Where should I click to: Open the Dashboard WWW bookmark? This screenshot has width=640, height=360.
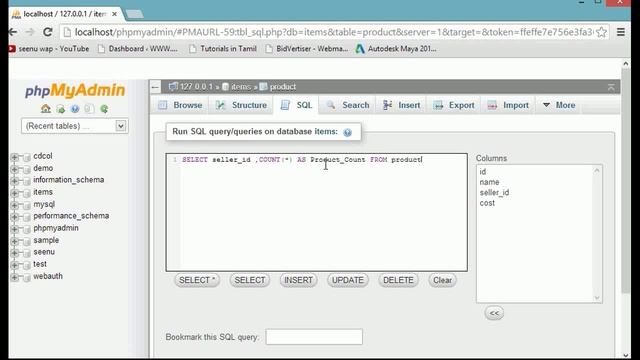[138, 49]
